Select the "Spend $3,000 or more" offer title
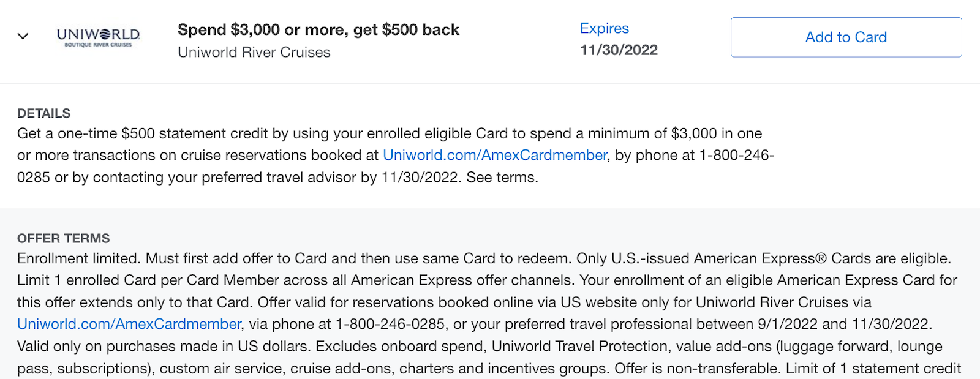Viewport: 980px width, 379px height. pyautogui.click(x=318, y=30)
